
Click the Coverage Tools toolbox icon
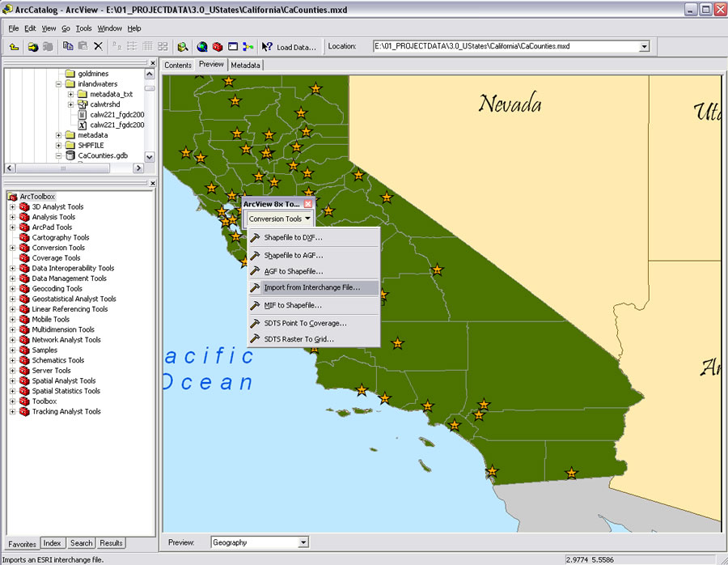pos(24,258)
